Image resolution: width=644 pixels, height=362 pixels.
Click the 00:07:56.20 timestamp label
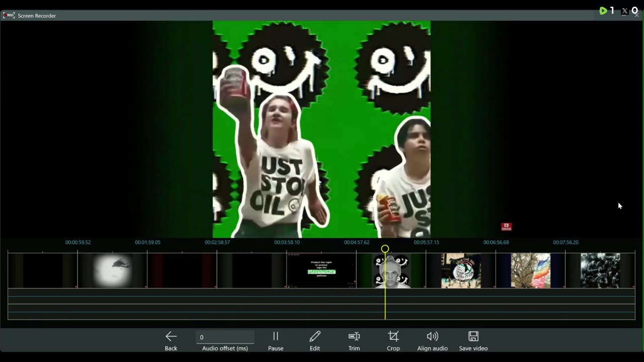[566, 242]
